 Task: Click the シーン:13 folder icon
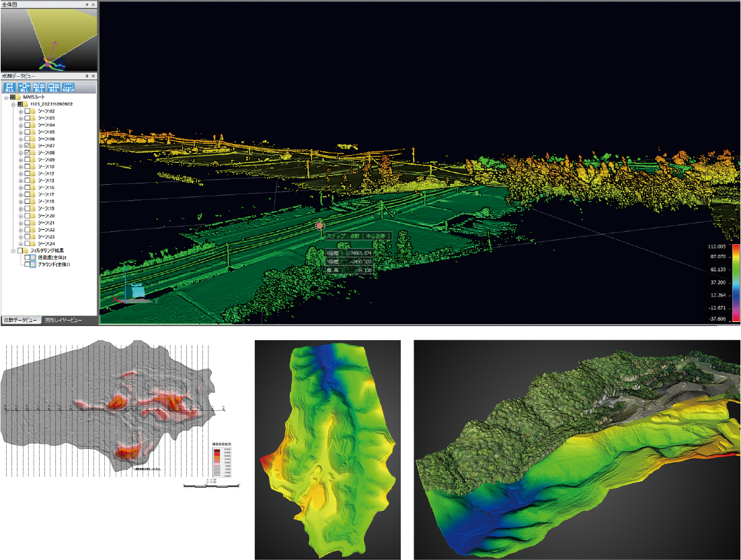[34, 181]
